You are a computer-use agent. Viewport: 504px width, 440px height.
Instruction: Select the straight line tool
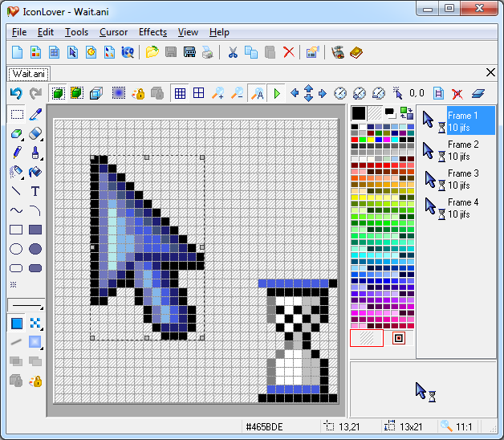[x=16, y=191]
